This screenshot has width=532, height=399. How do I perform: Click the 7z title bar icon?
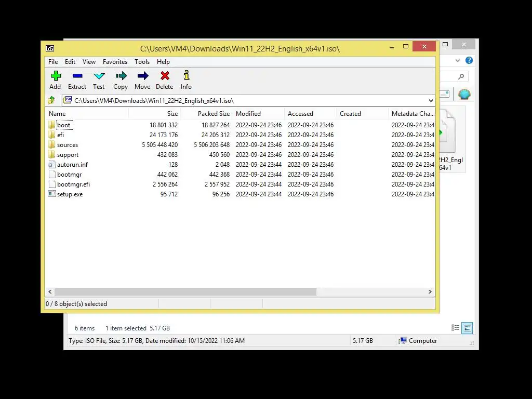point(49,48)
